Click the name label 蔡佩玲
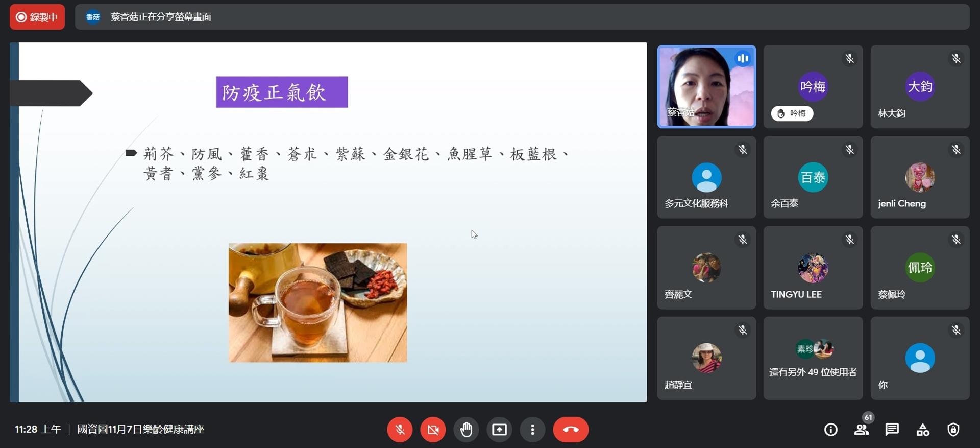This screenshot has height=448, width=980. pos(892,294)
